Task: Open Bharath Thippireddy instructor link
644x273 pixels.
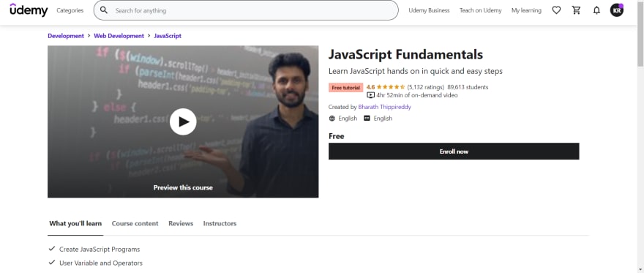Action: pos(384,107)
